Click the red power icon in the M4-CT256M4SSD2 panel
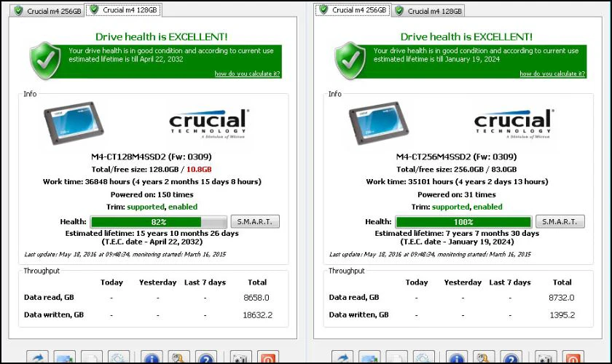Viewport: 612px width, 364px height. point(573,357)
